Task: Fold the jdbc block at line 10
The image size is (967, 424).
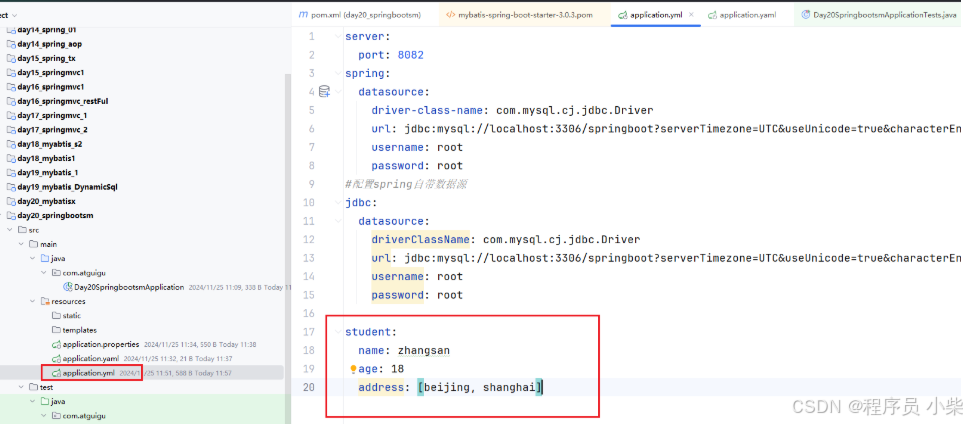Action: [338, 203]
